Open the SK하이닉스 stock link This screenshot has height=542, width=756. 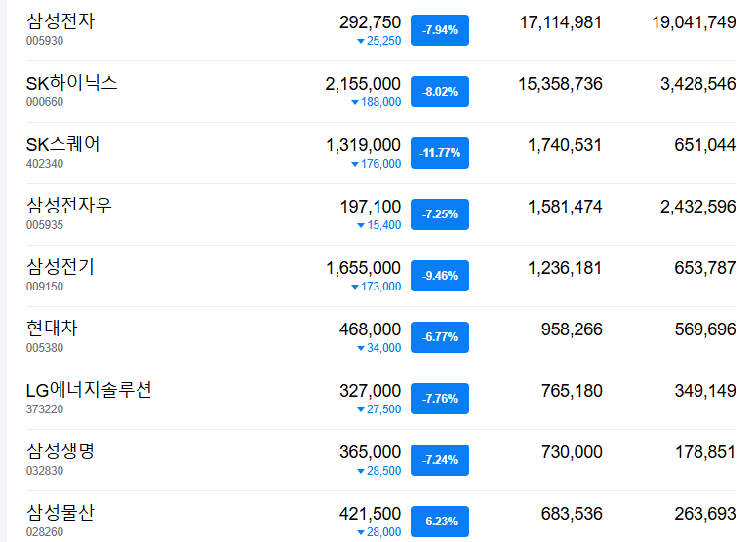pyautogui.click(x=71, y=83)
